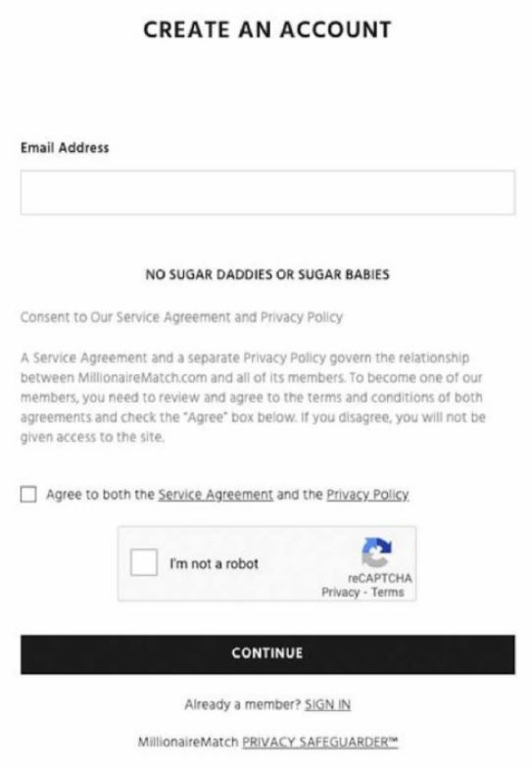The height and width of the screenshot is (771, 532).
Task: Tick the I'm not a robot checkbox
Action: 144,562
